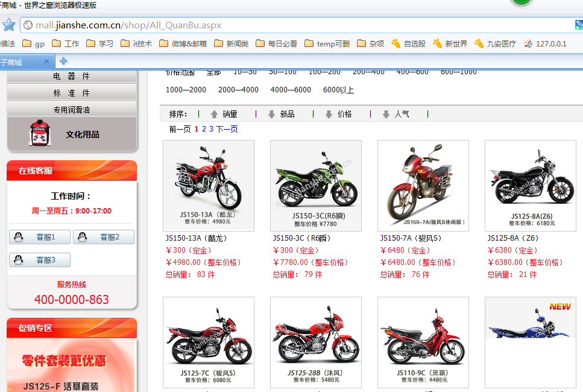Click the ￥6380.00 整车价格 text

point(525,262)
